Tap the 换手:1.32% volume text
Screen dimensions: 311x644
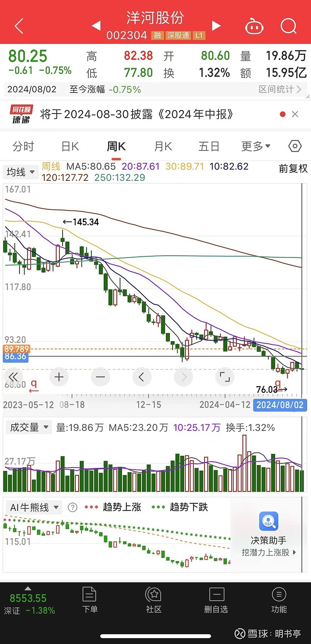(x=250, y=428)
